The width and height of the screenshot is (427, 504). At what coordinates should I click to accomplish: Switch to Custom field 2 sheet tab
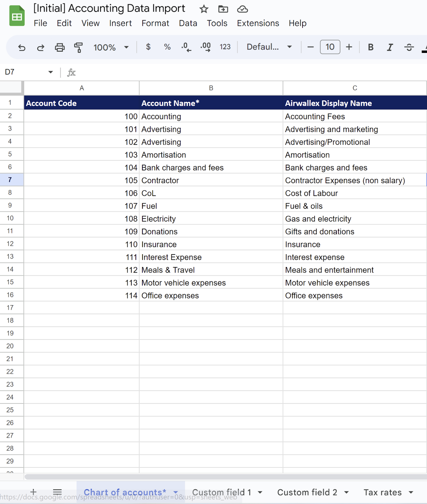(307, 492)
